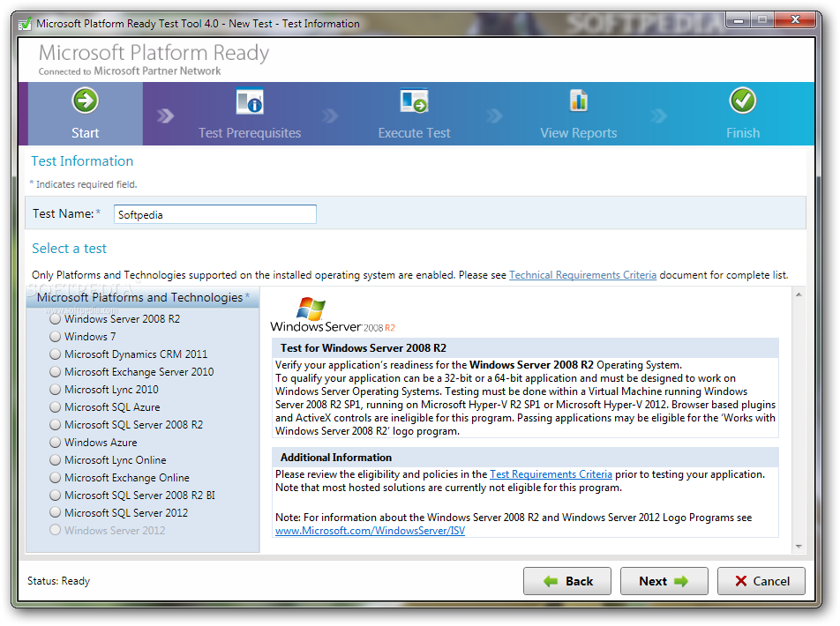This screenshot has height=626, width=840.
Task: Go to Finish step label
Action: tap(743, 133)
